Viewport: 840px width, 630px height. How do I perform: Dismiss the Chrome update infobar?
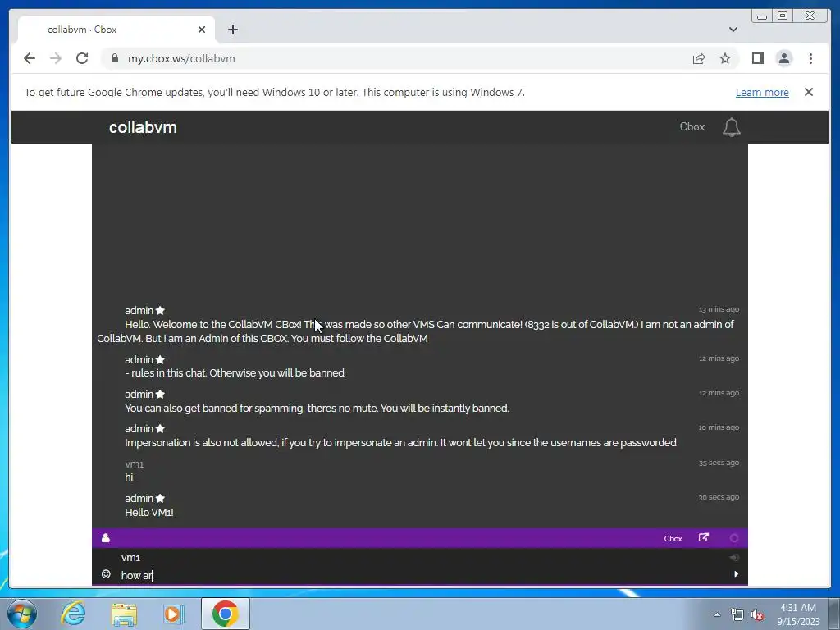click(808, 92)
